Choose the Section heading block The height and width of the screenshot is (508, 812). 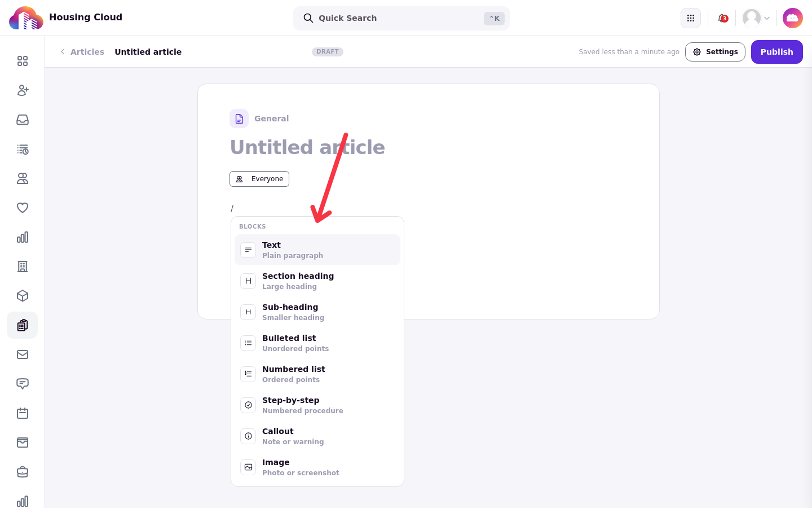317,281
